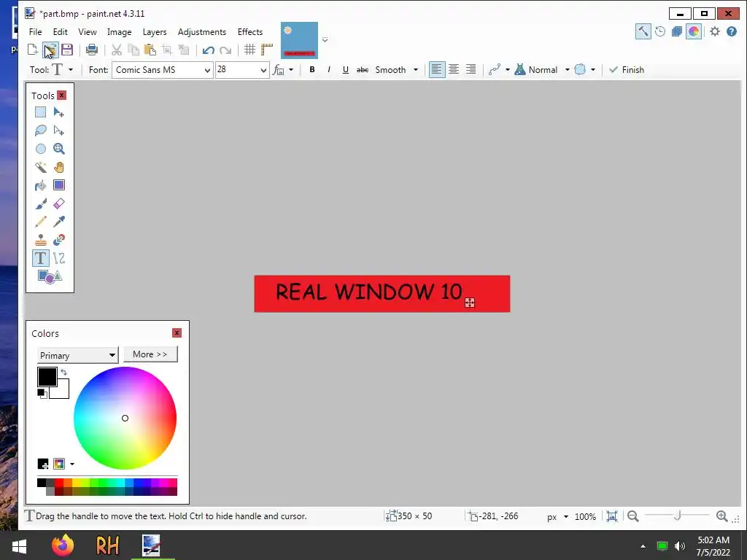Select the Pan hand tool
The width and height of the screenshot is (747, 560).
(58, 167)
